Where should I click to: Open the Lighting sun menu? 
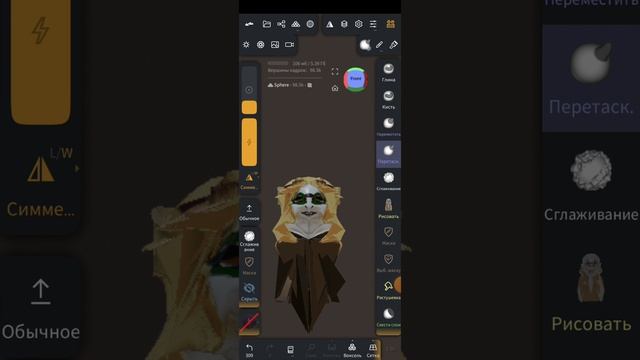tap(246, 44)
